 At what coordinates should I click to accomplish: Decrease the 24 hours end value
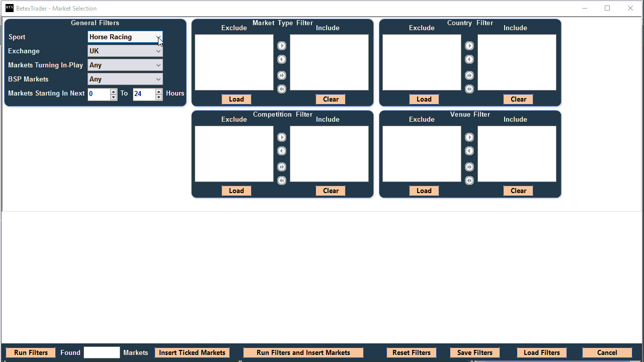click(159, 97)
